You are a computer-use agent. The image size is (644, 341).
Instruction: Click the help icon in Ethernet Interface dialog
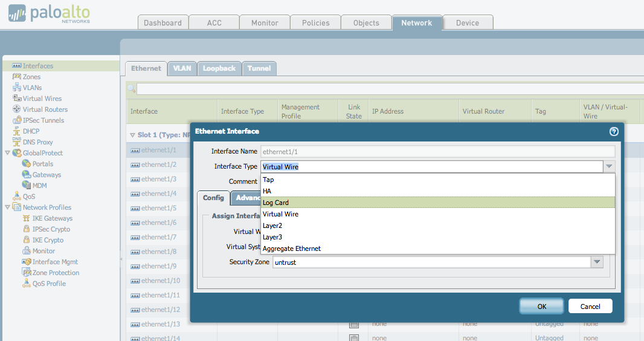614,131
